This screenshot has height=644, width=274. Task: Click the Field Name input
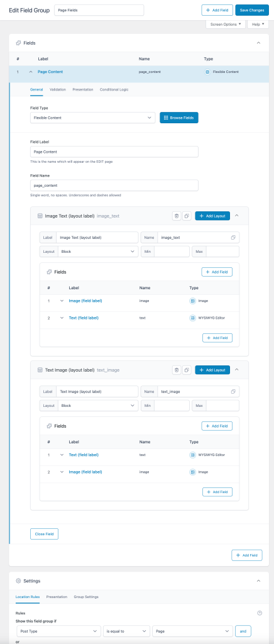coord(114,186)
